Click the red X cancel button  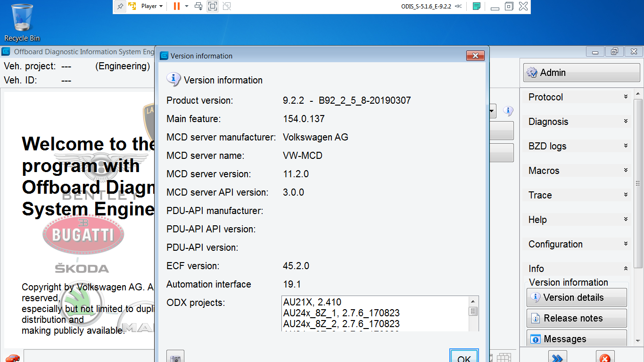(605, 357)
